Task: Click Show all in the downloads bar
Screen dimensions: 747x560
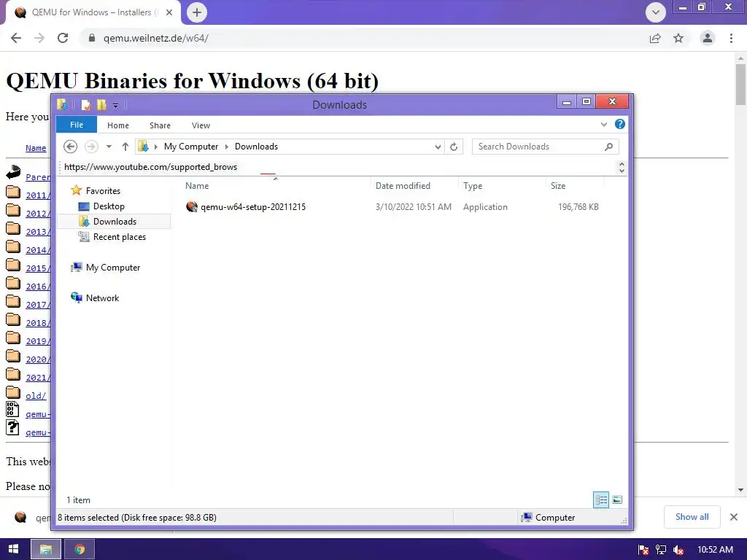Action: pyautogui.click(x=692, y=517)
